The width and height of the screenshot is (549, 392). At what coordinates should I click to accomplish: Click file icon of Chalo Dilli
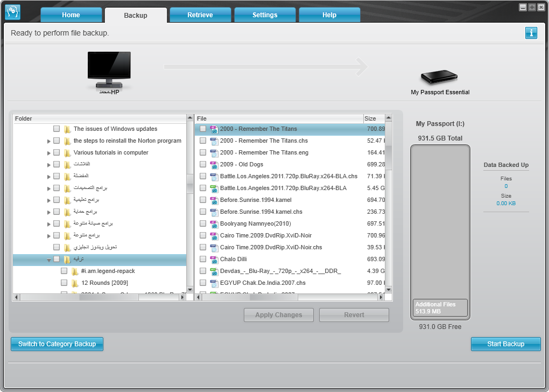[214, 259]
